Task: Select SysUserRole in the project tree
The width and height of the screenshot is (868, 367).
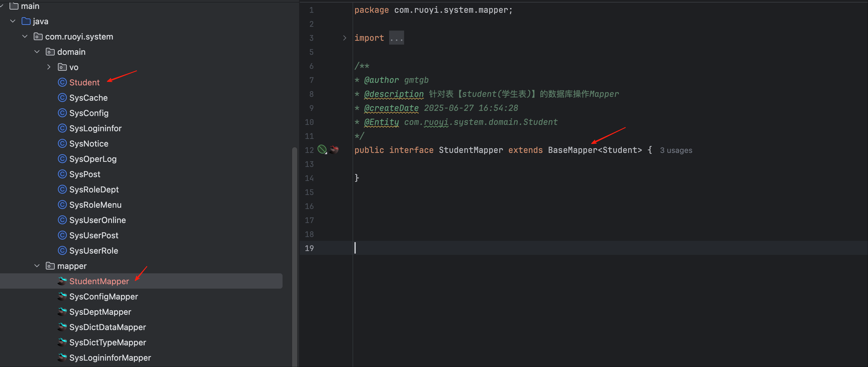Action: [x=94, y=251]
